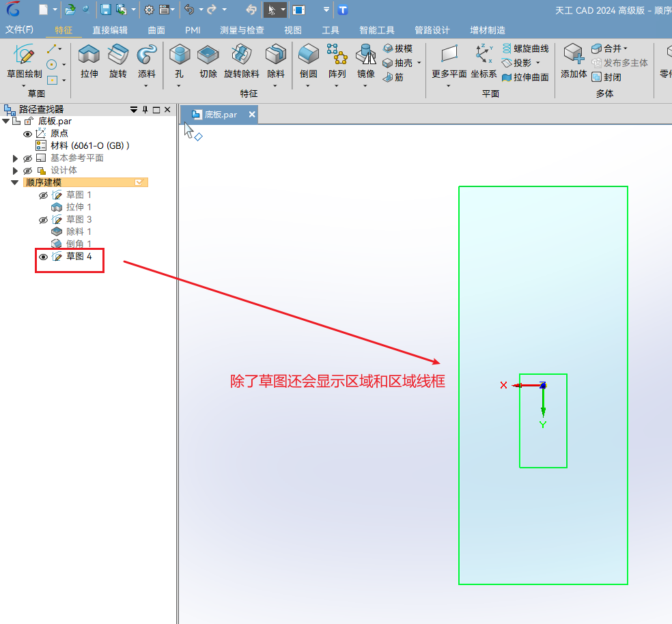The height and width of the screenshot is (624, 672).
Task: Select the 筋 rib tool
Action: click(x=393, y=77)
